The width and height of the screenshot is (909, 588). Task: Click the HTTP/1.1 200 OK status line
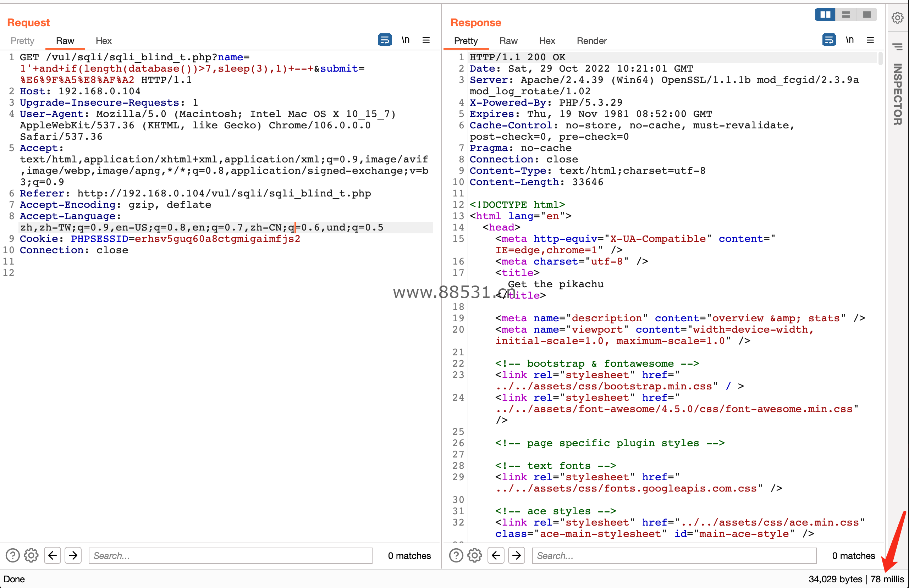click(518, 57)
